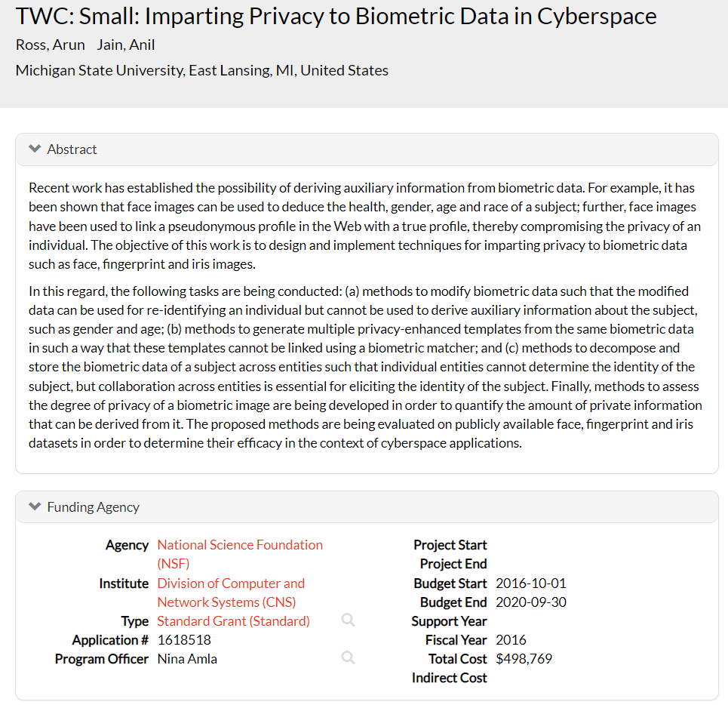Click the search icon beside Nina Amla

click(x=348, y=658)
